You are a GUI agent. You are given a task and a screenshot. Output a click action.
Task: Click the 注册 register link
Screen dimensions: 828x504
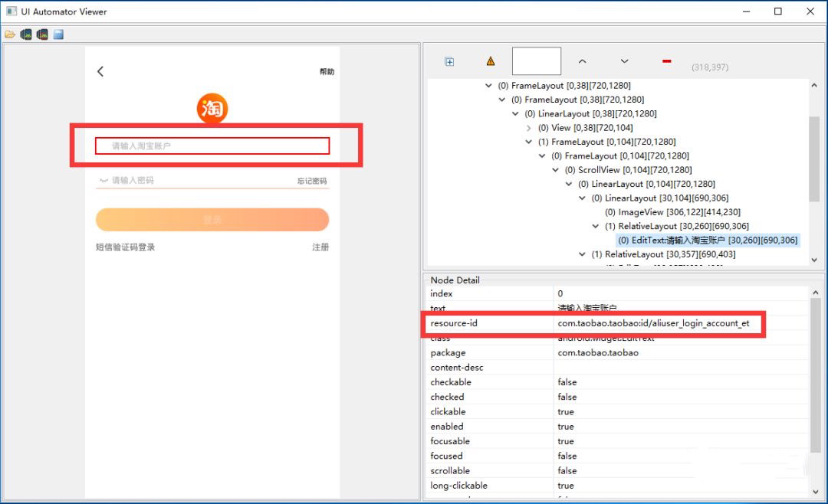point(320,247)
